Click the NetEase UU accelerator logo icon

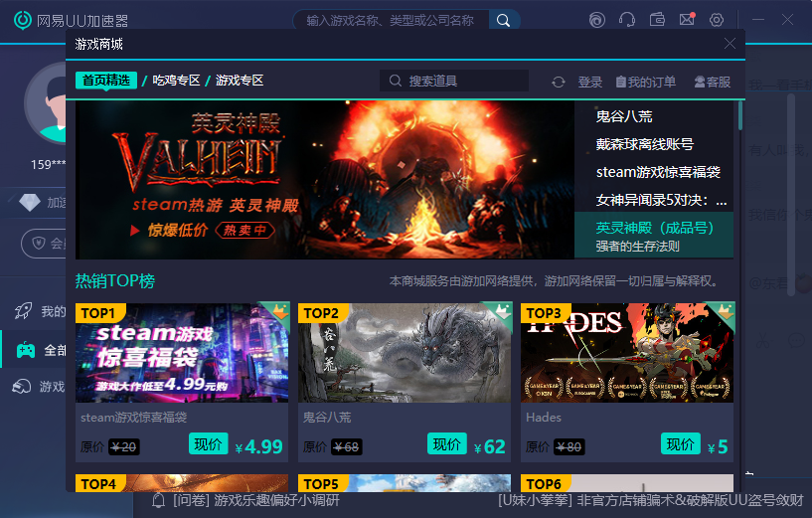click(x=22, y=20)
